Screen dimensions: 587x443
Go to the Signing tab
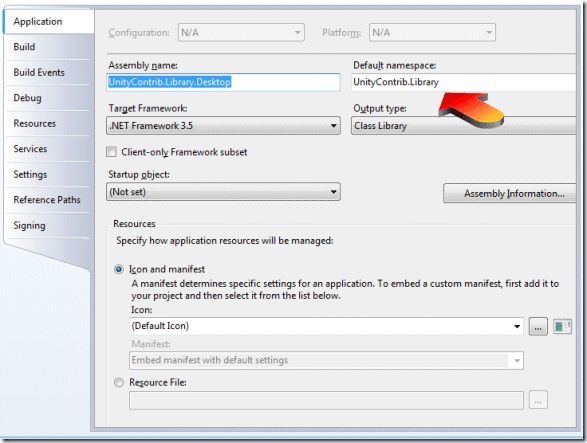[x=49, y=225]
